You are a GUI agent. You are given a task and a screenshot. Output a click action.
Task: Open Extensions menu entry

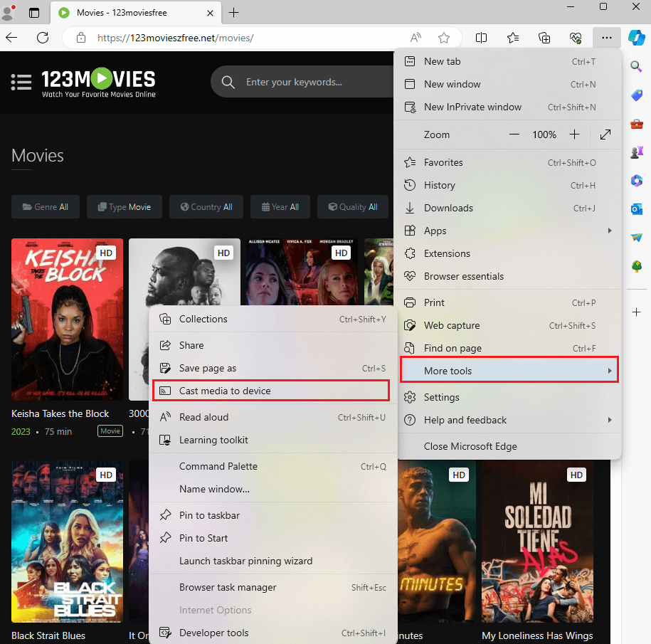pos(508,254)
